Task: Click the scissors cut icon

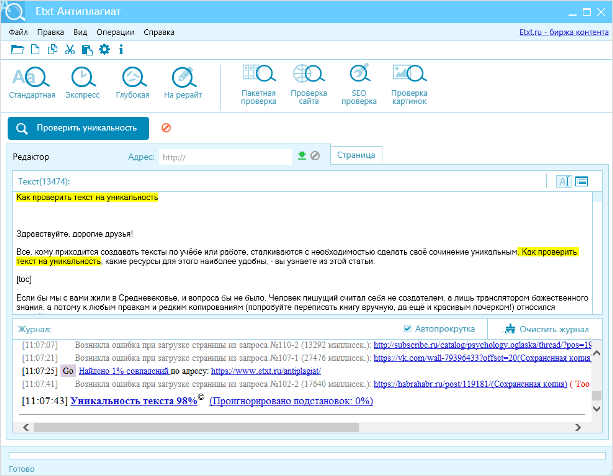Action: [70, 49]
